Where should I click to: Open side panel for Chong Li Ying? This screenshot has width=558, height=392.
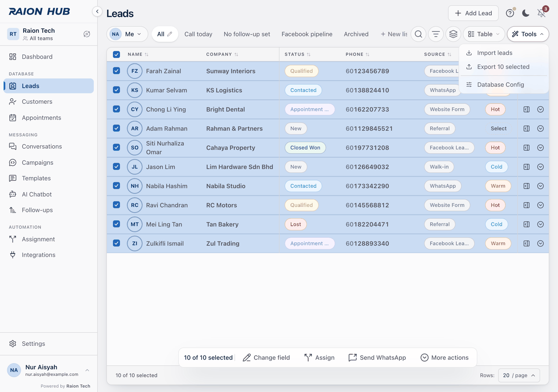coord(527,109)
